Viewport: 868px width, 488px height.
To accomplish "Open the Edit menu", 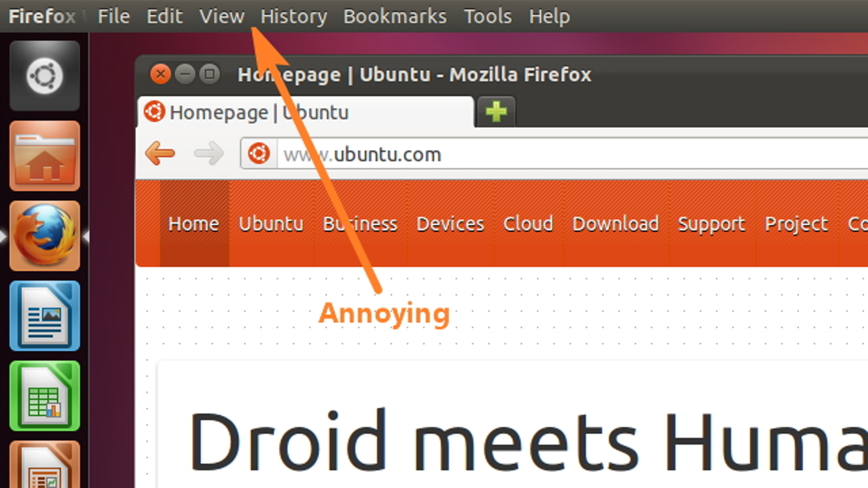I will pyautogui.click(x=164, y=16).
